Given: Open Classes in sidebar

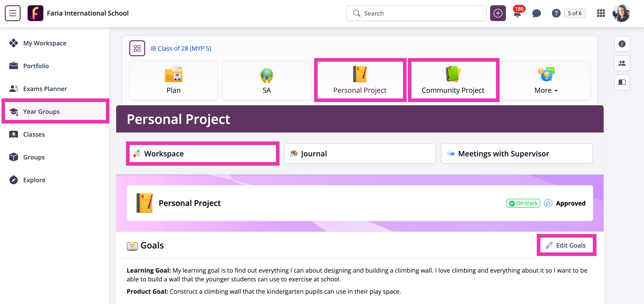Looking at the screenshot, I should (x=55, y=134).
